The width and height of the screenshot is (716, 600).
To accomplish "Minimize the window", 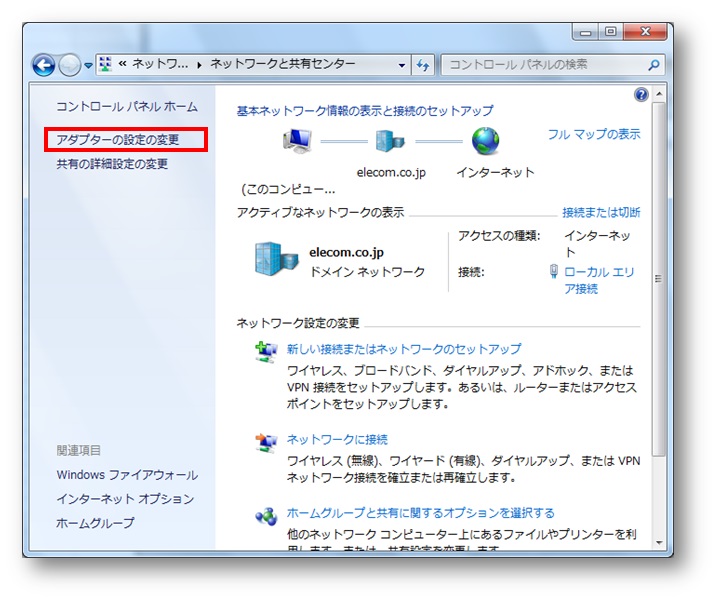I will click(x=586, y=32).
